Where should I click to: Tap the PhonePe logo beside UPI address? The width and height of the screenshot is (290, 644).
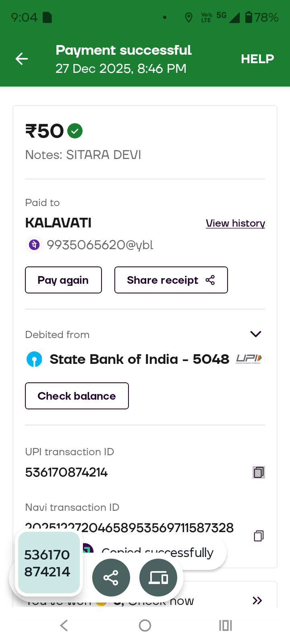pos(35,245)
